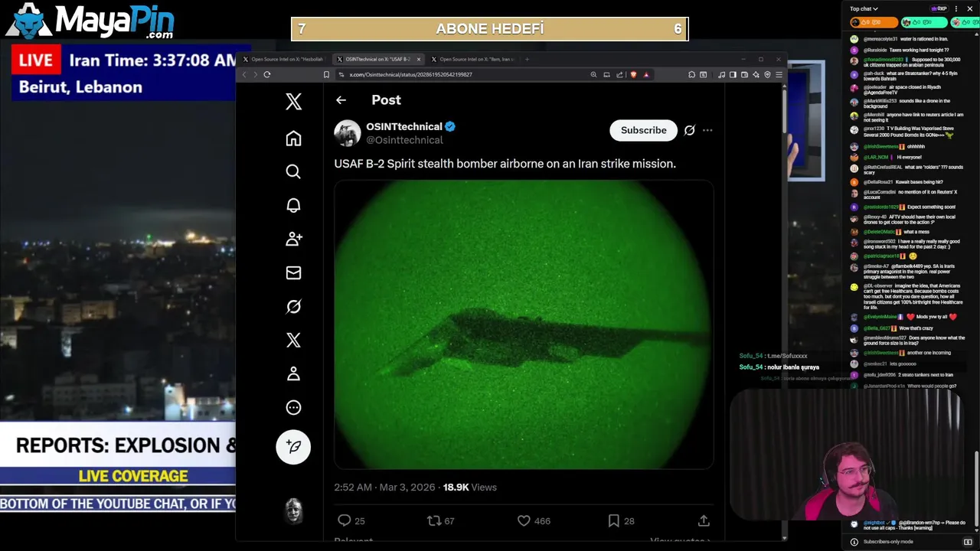Viewport: 980px width, 551px height.
Task: Click the Subscribe button on OSINTtechnical
Action: (643, 130)
